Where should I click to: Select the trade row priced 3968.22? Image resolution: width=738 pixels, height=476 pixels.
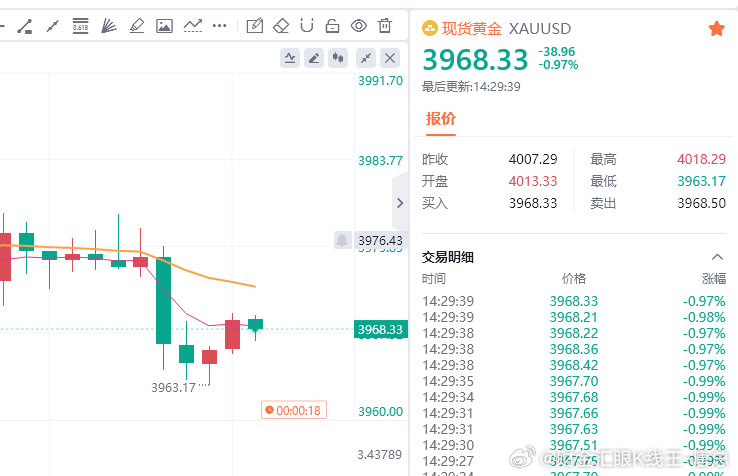[x=574, y=333]
